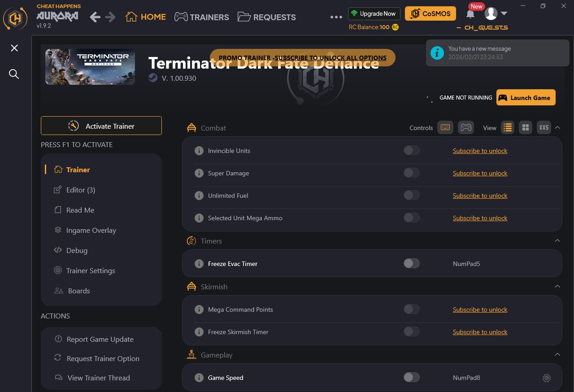574x392 pixels.
Task: Show info for Unlimited Fuel
Action: pos(199,196)
